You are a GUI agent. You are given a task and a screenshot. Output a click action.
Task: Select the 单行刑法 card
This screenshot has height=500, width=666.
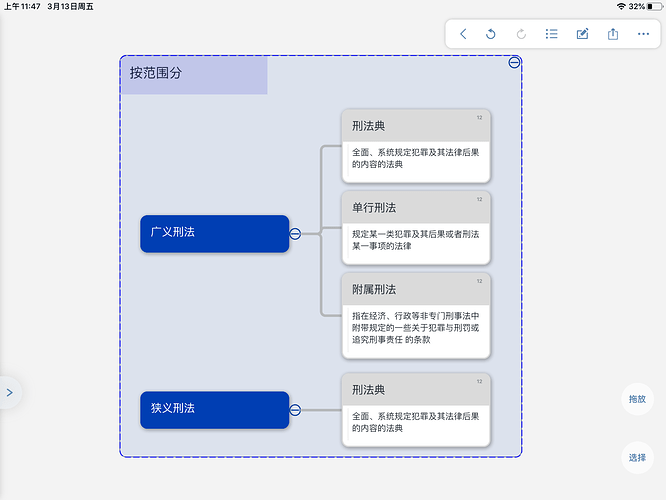tap(416, 228)
